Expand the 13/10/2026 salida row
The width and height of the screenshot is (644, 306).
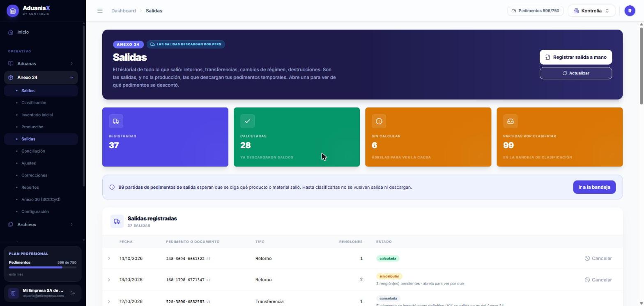coord(109,280)
